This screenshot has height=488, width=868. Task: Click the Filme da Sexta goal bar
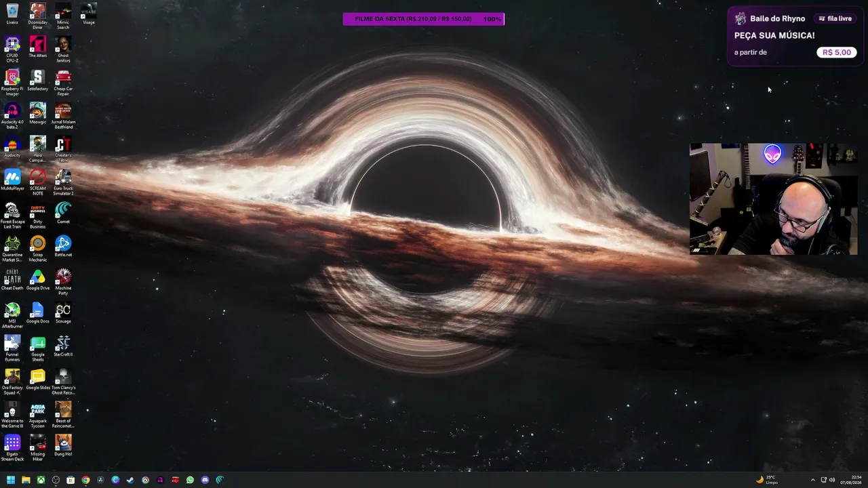pos(423,19)
